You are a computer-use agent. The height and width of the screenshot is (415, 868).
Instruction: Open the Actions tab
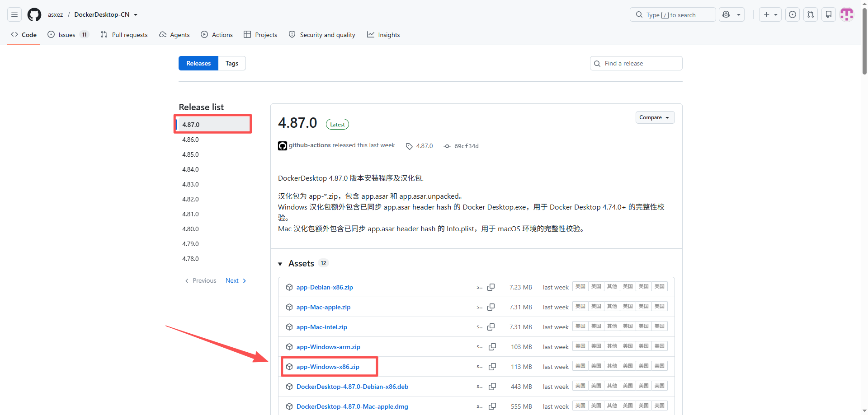click(217, 35)
